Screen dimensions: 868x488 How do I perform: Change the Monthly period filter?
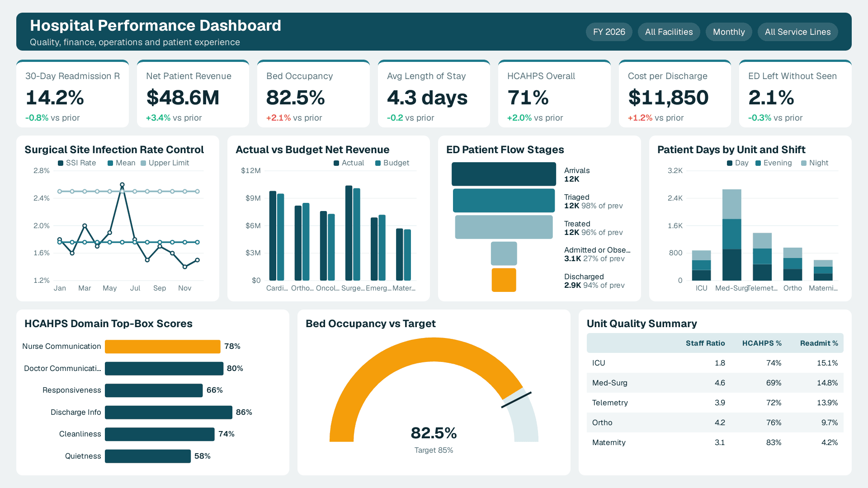[729, 32]
